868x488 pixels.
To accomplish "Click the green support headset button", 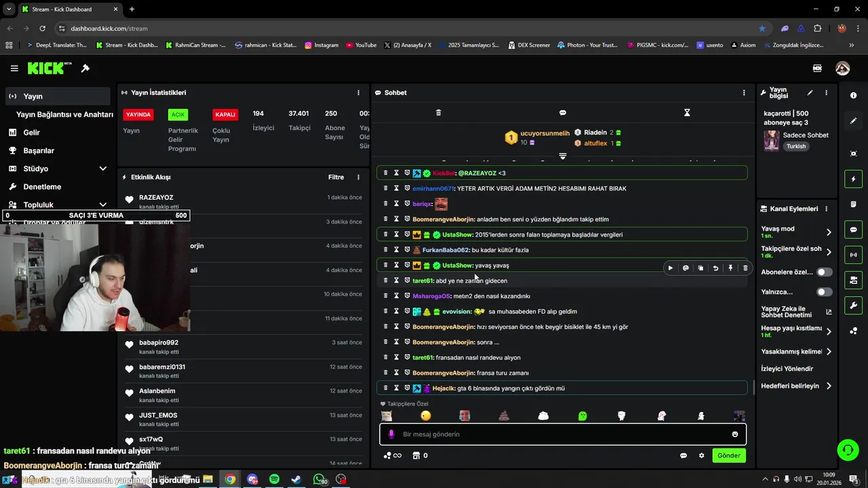I will pos(847,449).
